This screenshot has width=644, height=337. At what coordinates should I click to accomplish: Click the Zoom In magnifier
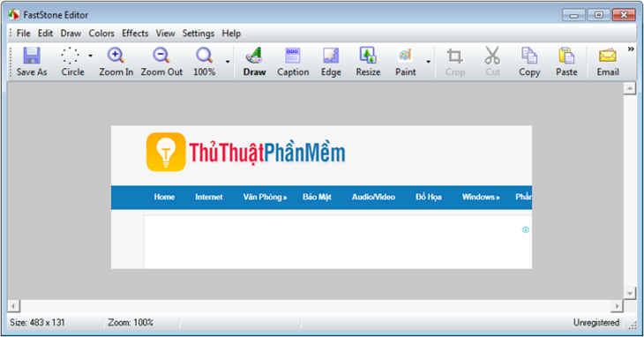[116, 56]
